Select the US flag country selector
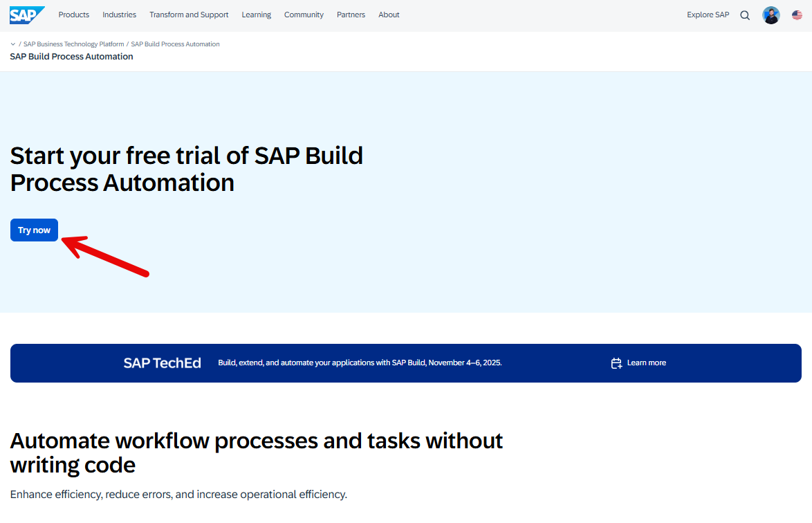The height and width of the screenshot is (523, 812). point(797,15)
